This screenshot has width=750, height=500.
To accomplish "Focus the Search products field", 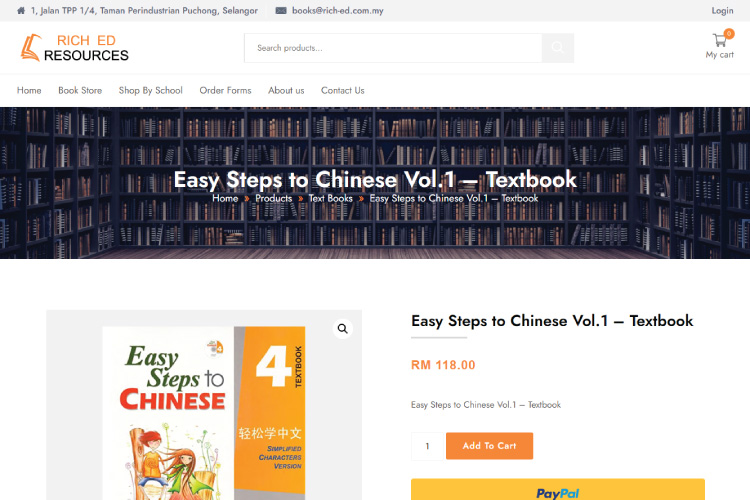I will 393,48.
